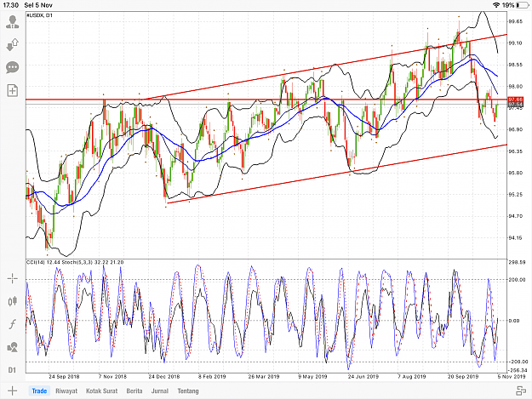Screen dimensions: 532x399
Task: Select the CCI(14) Stoch indicator label
Action: tap(75, 262)
